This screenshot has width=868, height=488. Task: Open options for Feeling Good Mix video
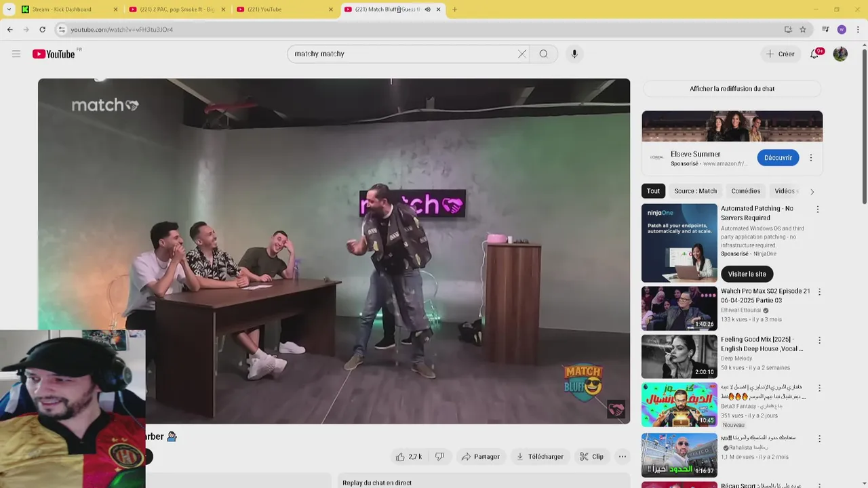click(819, 340)
